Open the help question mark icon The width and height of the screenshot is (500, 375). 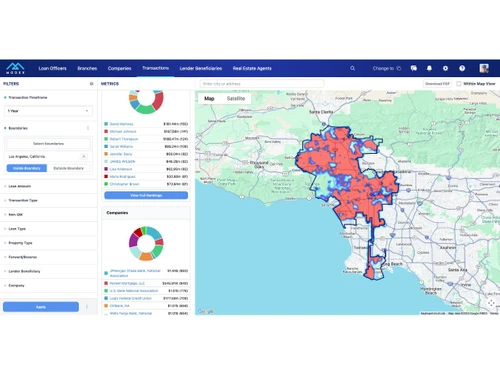pyautogui.click(x=462, y=68)
